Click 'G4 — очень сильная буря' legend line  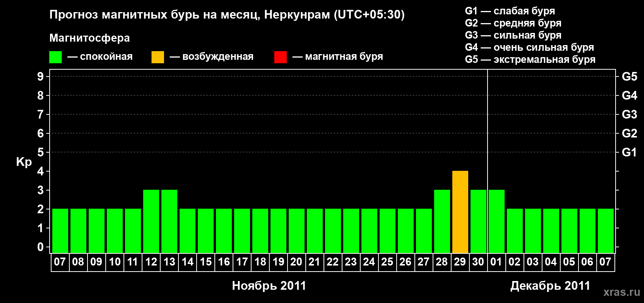[x=529, y=47]
